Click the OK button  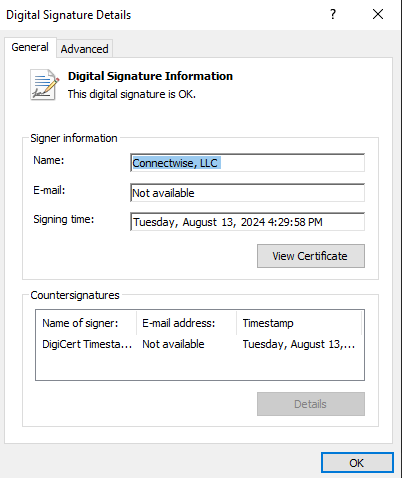[357, 463]
